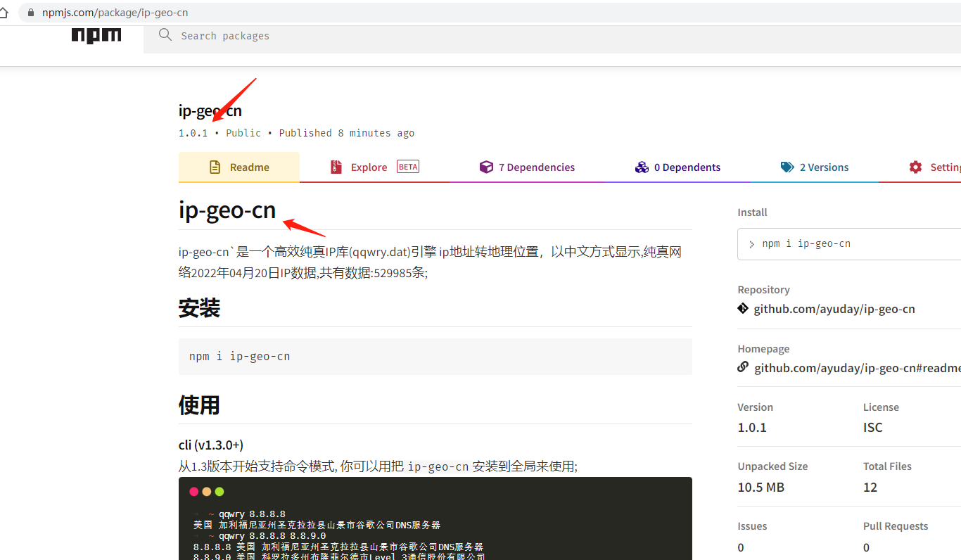Viewport: 961px width, 560px height.
Task: Click the browser home icon
Action: point(4,13)
